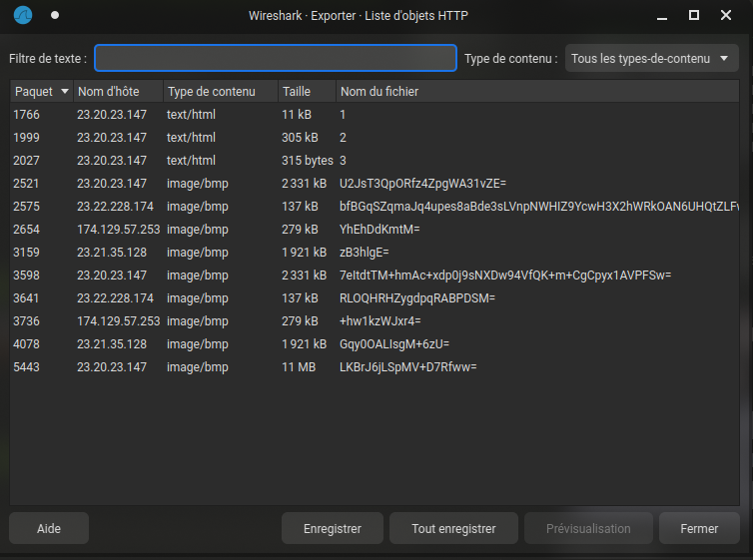
Task: Click the Enregistrer button
Action: [333, 528]
